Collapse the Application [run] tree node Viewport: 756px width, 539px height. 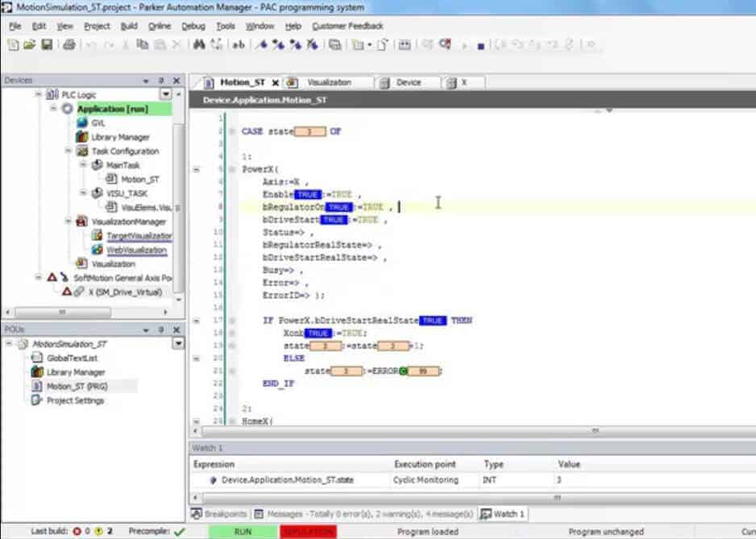pyautogui.click(x=53, y=109)
